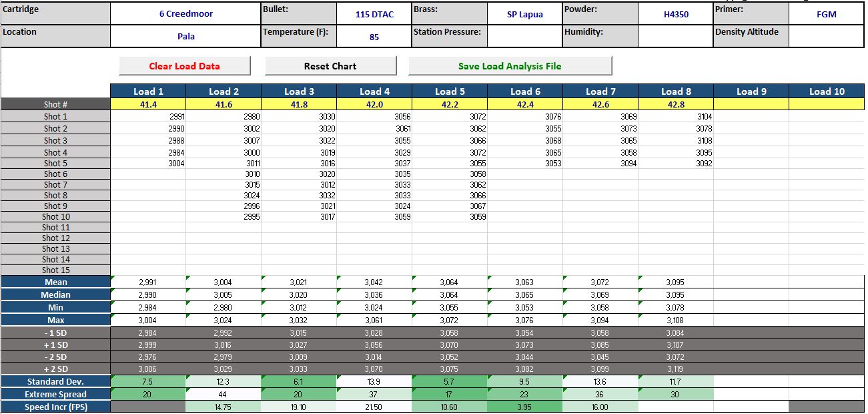This screenshot has width=868, height=414.
Task: Select the Primer field showing FGM
Action: (x=826, y=13)
